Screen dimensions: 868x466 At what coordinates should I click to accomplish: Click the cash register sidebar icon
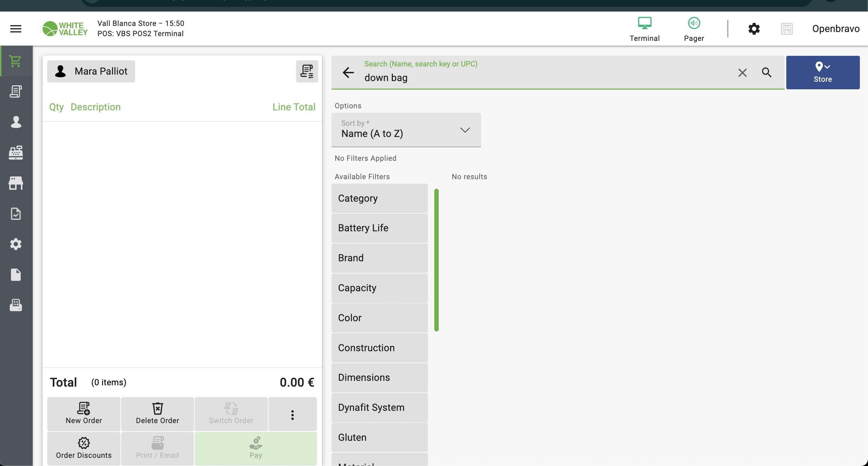click(16, 153)
